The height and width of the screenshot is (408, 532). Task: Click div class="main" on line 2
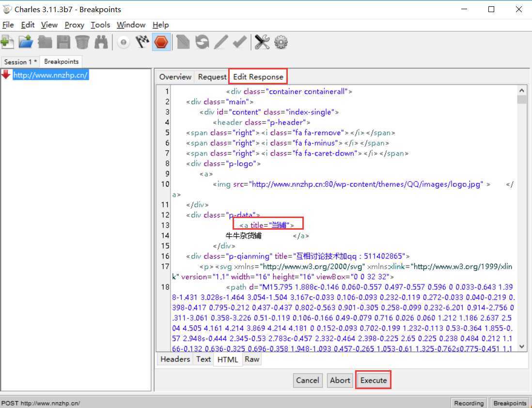tap(219, 102)
